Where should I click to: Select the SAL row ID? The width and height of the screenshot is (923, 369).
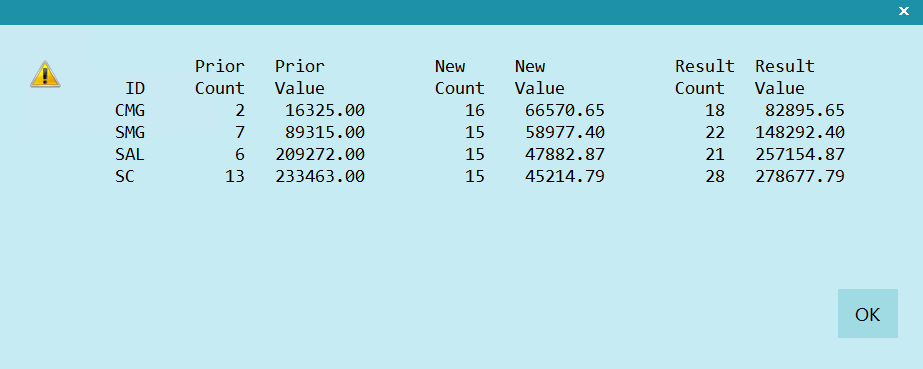point(130,155)
